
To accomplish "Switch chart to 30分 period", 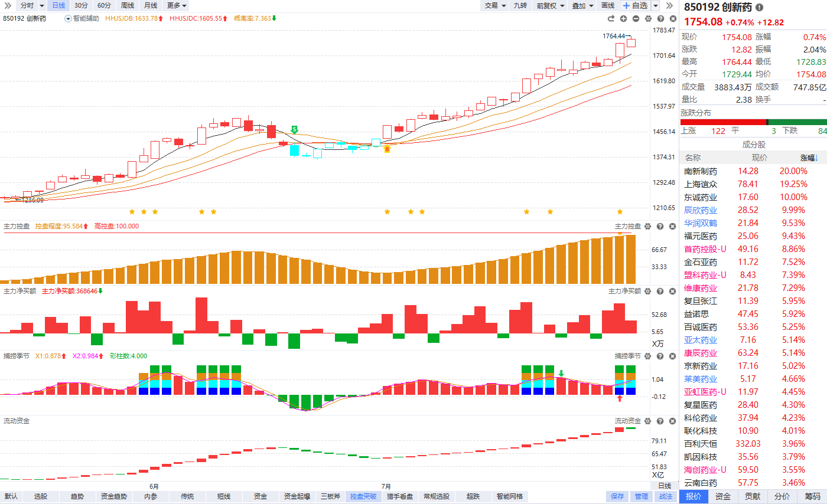I will 82,5.
